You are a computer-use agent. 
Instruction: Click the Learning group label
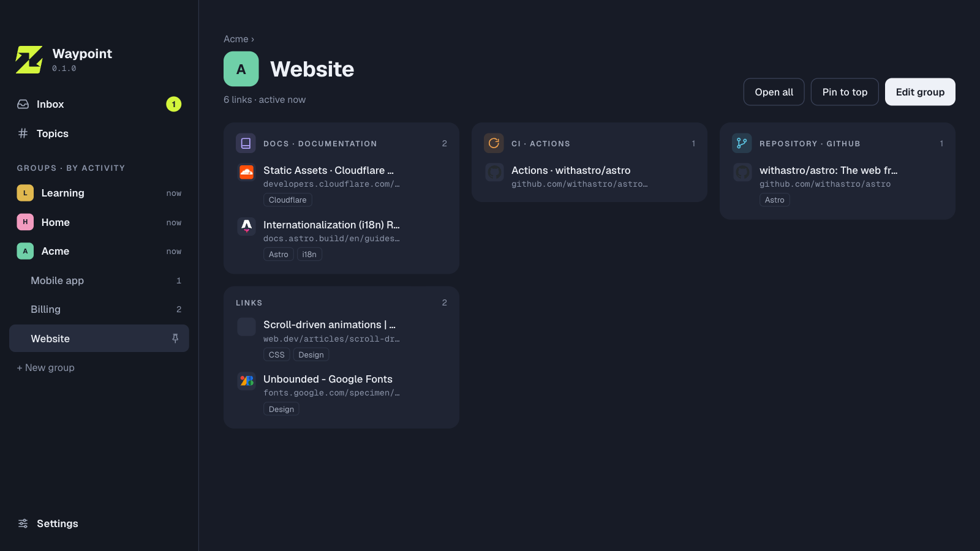tap(63, 193)
